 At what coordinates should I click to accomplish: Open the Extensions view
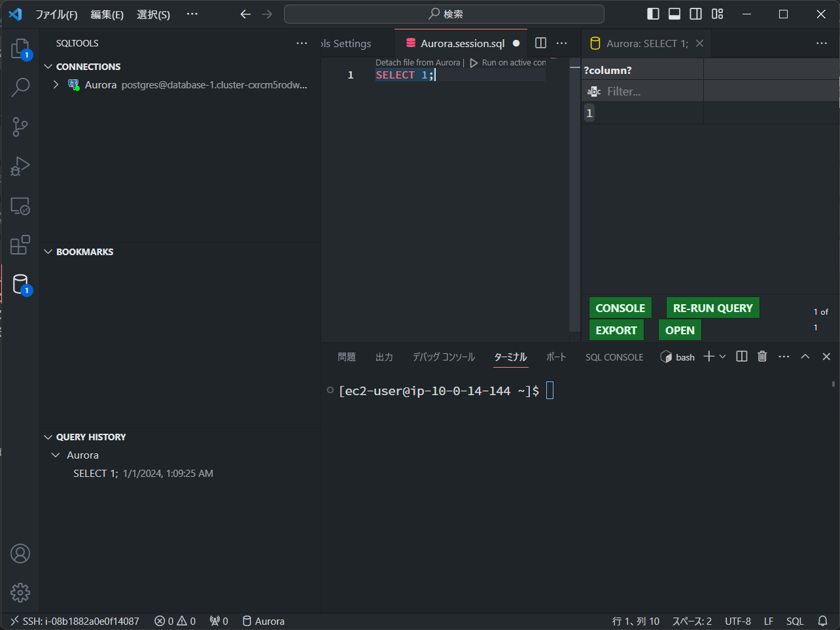pos(20,245)
